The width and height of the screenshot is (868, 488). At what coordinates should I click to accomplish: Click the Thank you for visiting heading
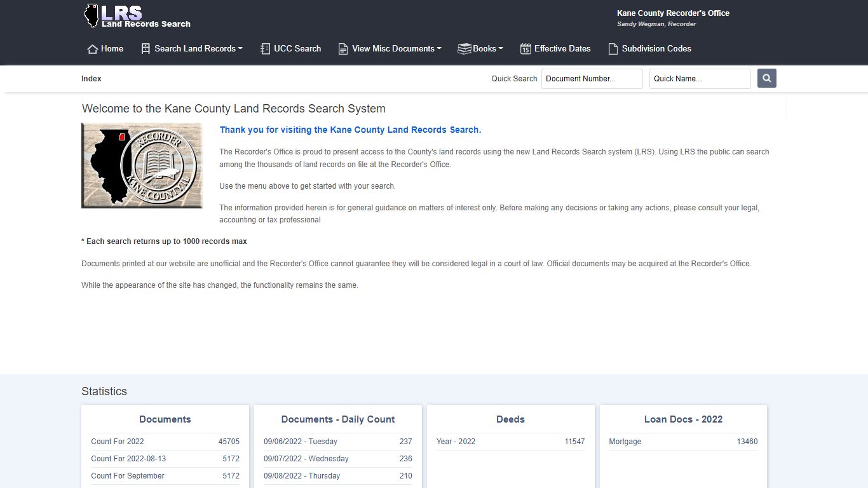(350, 130)
